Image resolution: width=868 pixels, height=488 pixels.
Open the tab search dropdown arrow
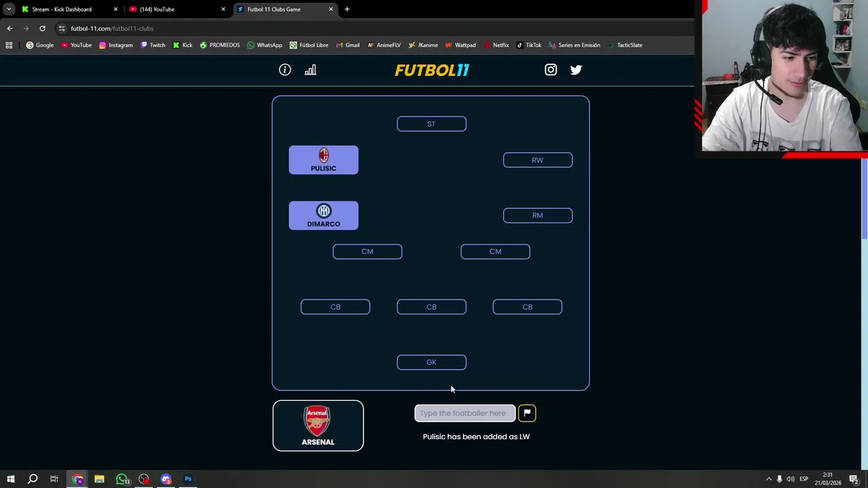[x=9, y=9]
